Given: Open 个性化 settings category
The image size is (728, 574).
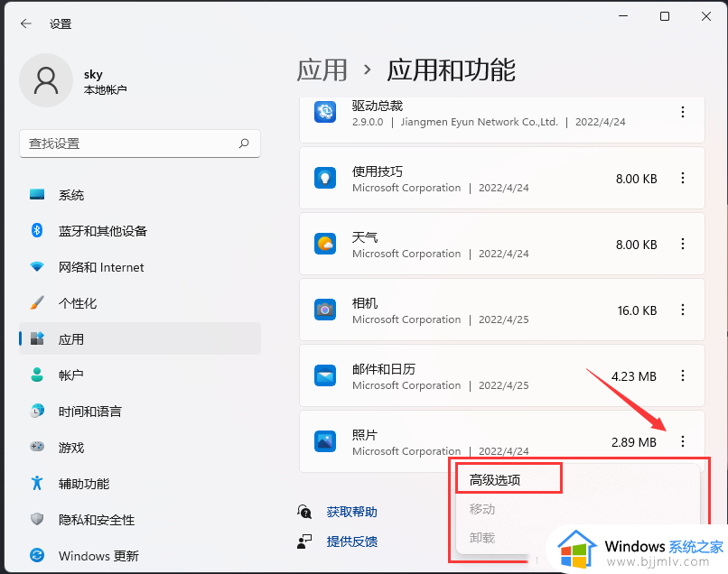Looking at the screenshot, I should pyautogui.click(x=140, y=303).
